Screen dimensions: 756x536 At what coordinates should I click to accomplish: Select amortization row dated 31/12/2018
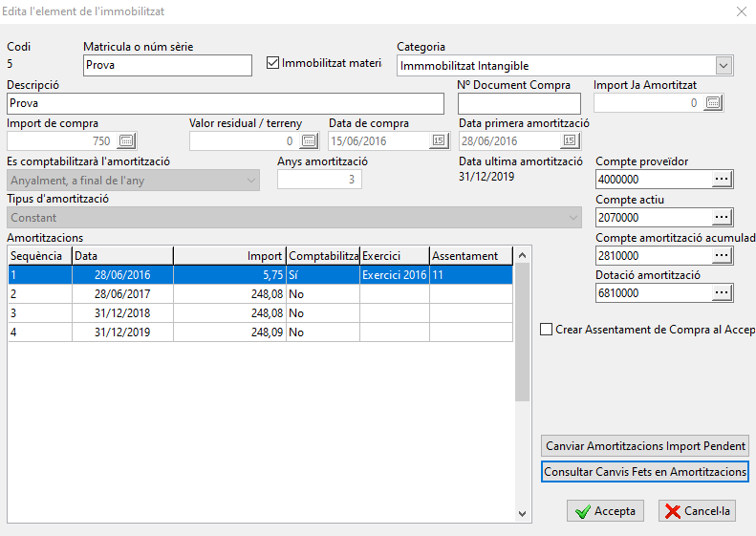(260, 313)
